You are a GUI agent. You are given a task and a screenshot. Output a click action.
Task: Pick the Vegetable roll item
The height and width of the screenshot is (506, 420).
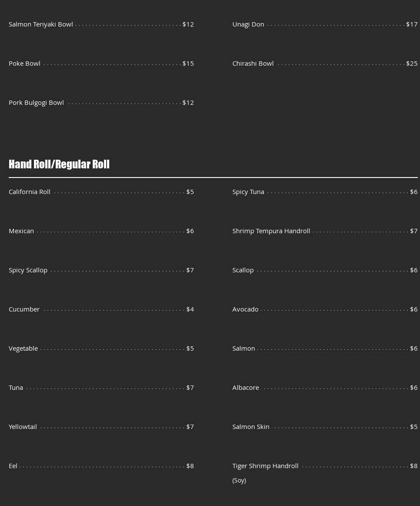23,349
